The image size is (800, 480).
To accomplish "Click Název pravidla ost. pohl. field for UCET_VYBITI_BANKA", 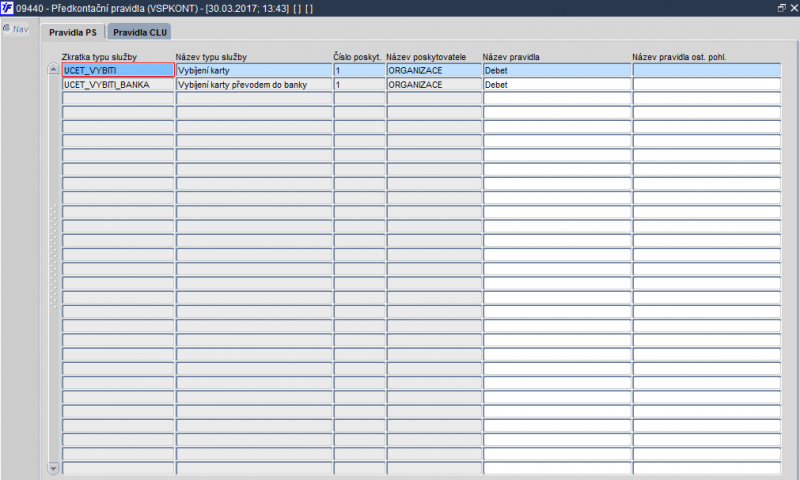I will coord(707,85).
